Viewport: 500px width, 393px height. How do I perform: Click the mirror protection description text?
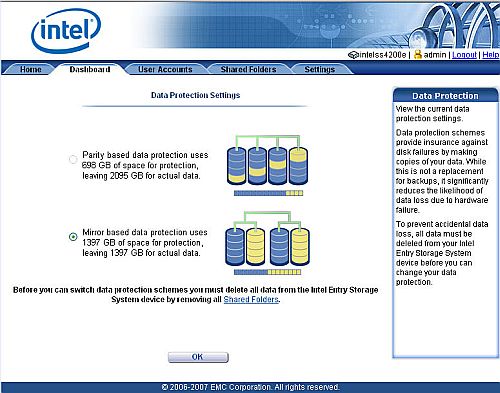[145, 243]
